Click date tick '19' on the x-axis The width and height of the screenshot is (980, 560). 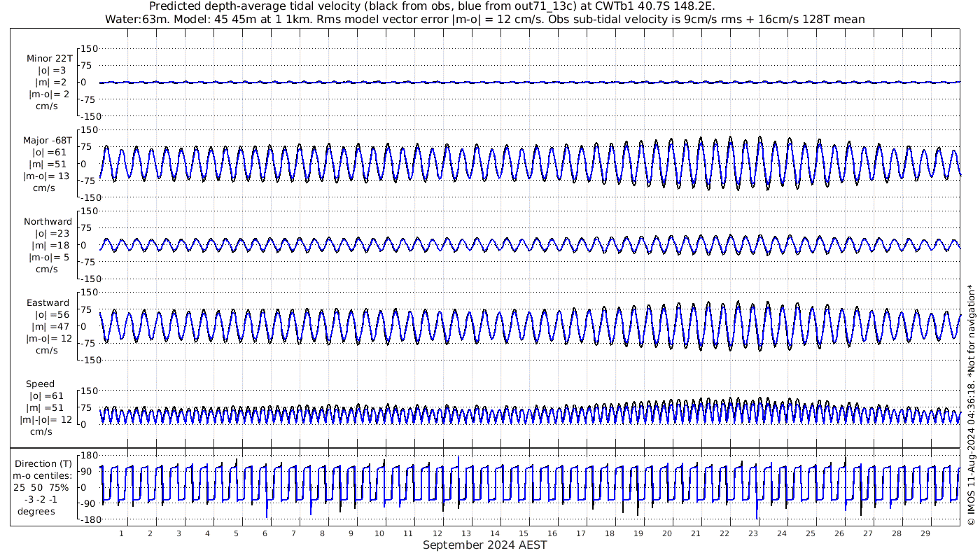point(638,533)
